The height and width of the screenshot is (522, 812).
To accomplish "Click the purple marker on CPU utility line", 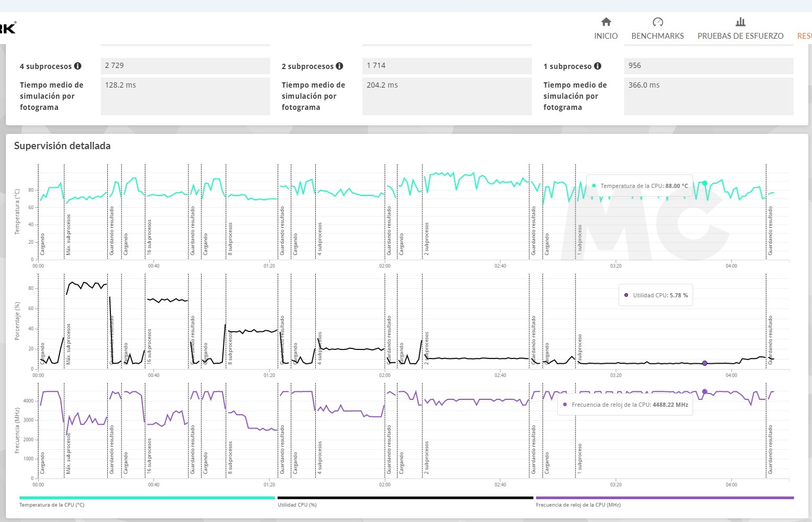I will coord(705,363).
